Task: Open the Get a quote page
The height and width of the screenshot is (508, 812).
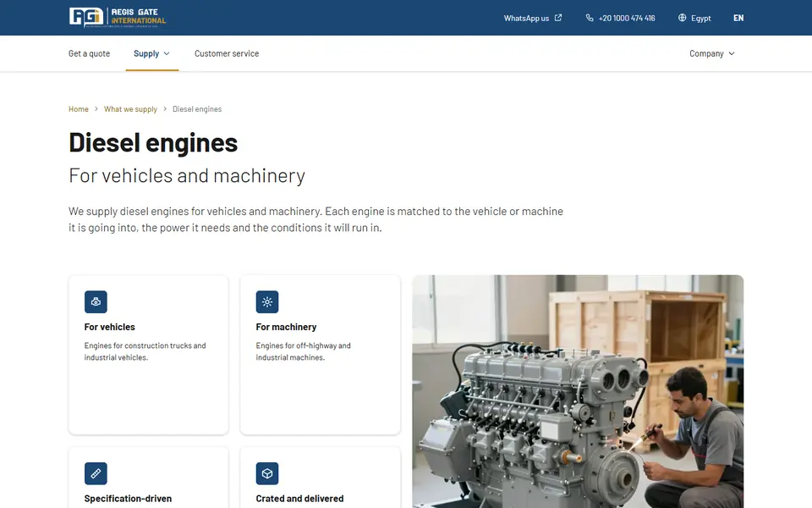Action: [89, 53]
